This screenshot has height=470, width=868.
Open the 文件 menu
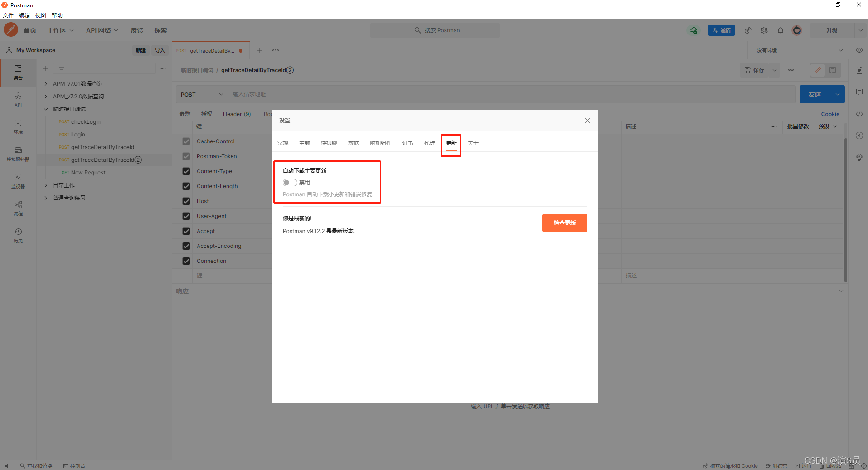pyautogui.click(x=8, y=15)
